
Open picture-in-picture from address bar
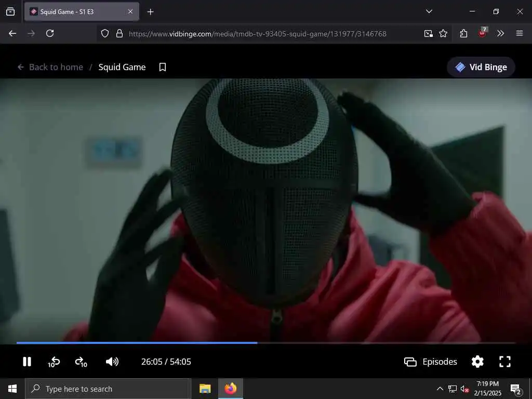pyautogui.click(x=429, y=33)
